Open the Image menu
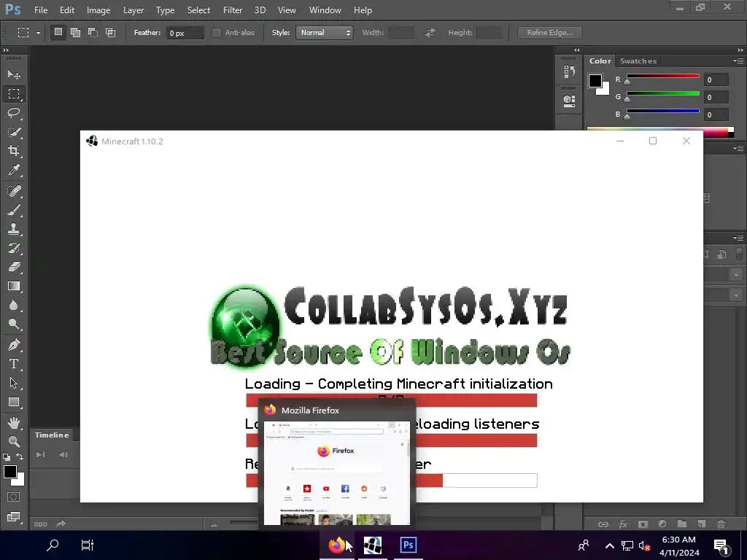747x560 pixels. tap(98, 10)
